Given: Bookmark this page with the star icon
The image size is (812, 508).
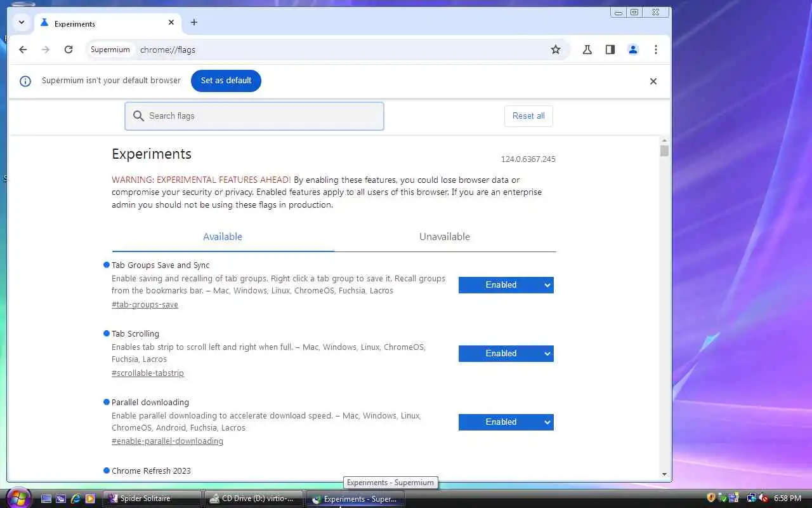Looking at the screenshot, I should click(556, 50).
